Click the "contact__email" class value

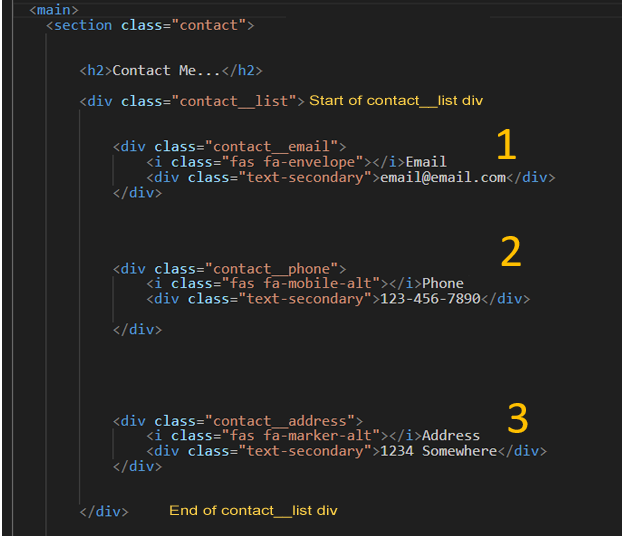274,146
